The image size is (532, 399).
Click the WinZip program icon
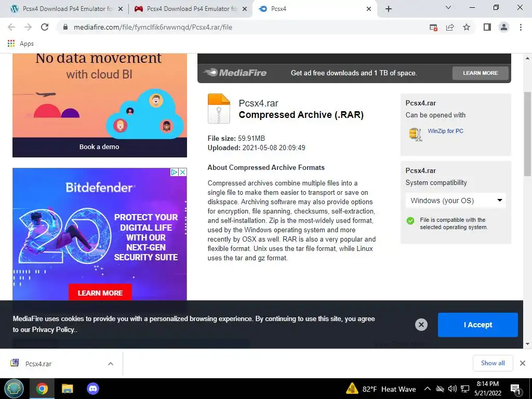click(415, 134)
